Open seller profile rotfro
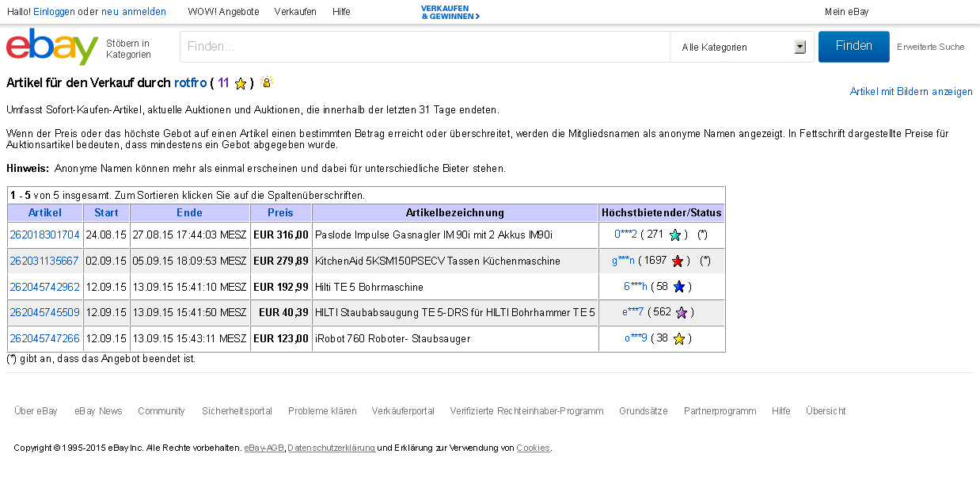This screenshot has width=980, height=492. (x=190, y=83)
